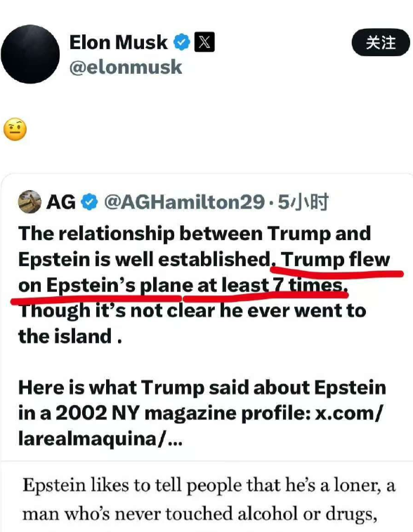Open AG's small round profile picture

point(29,202)
